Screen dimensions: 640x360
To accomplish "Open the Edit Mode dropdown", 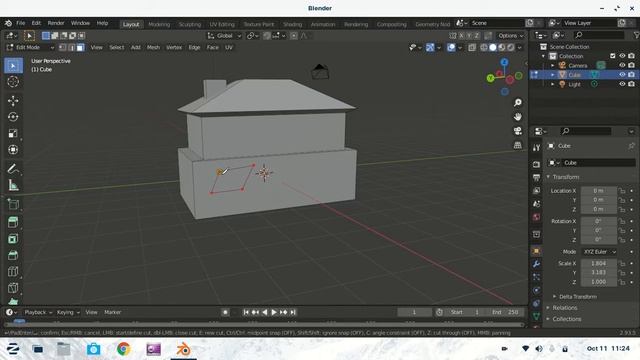I will pyautogui.click(x=30, y=47).
